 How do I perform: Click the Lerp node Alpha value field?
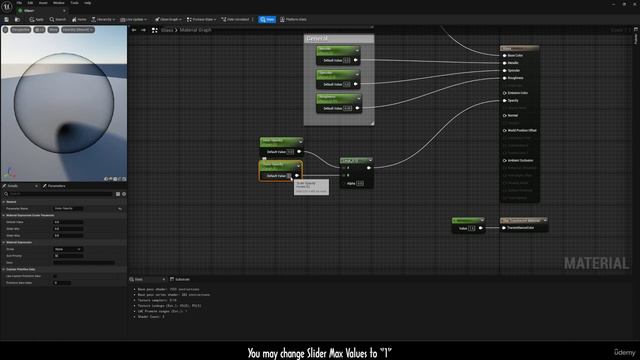(360, 183)
